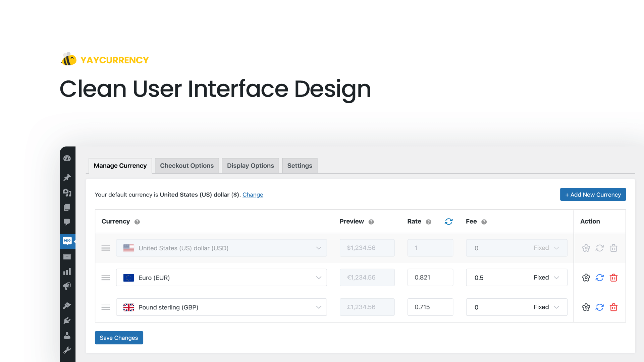This screenshot has height=362, width=644.
Task: Open settings gear for Euro currency
Action: point(586,277)
